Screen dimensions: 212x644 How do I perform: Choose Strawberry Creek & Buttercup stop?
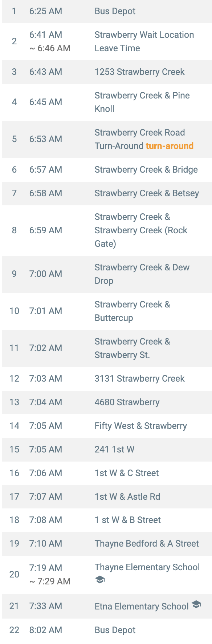click(107, 311)
